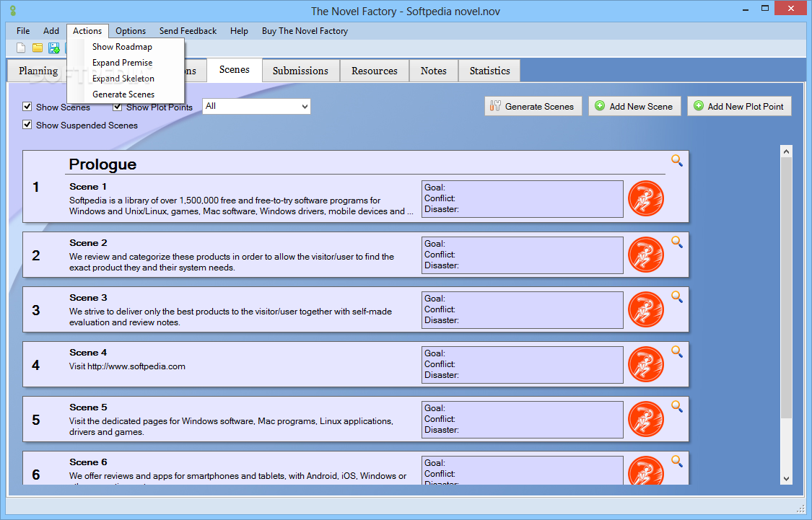The width and height of the screenshot is (812, 520).
Task: Open Scene 5 magnifier icon
Action: click(x=677, y=406)
